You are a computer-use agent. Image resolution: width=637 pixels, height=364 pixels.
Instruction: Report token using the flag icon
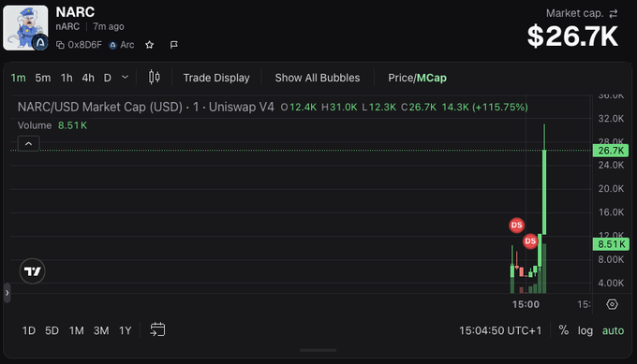click(174, 45)
